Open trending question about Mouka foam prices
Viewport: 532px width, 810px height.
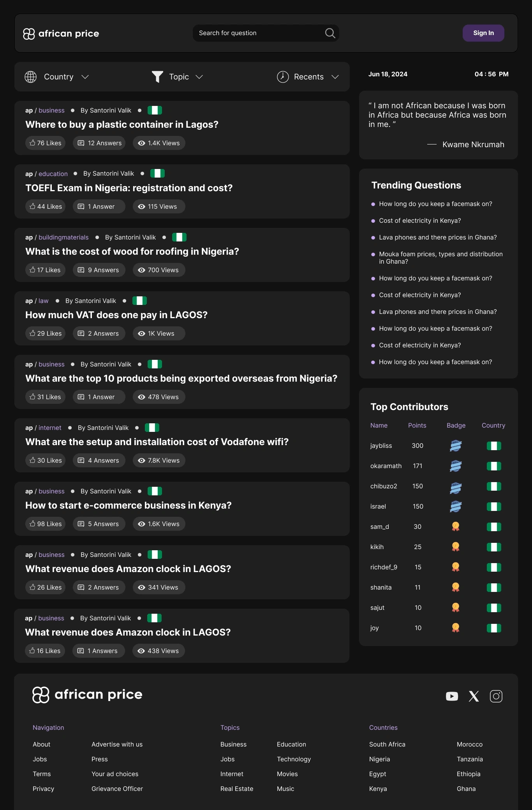[x=440, y=258]
